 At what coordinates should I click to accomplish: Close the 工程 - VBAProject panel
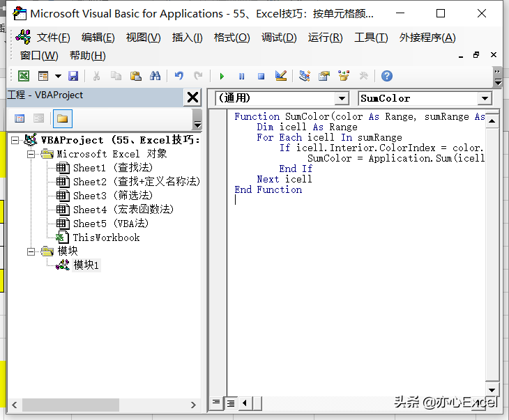192,97
